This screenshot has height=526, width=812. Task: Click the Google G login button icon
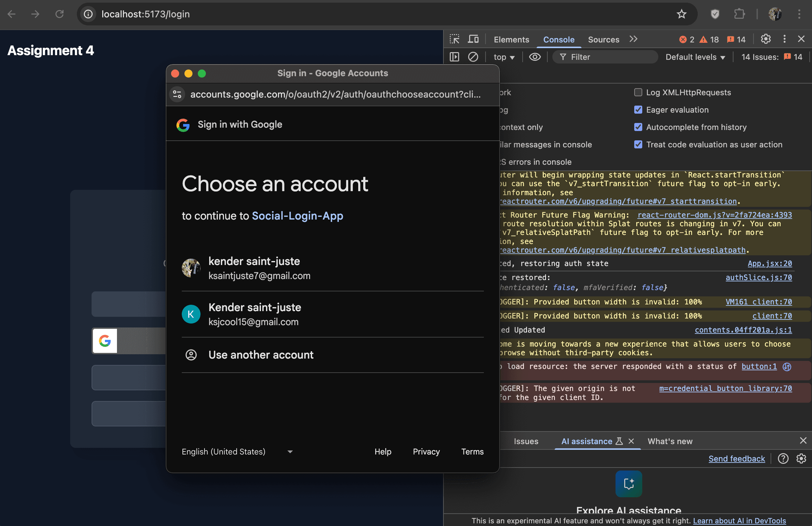click(x=105, y=341)
